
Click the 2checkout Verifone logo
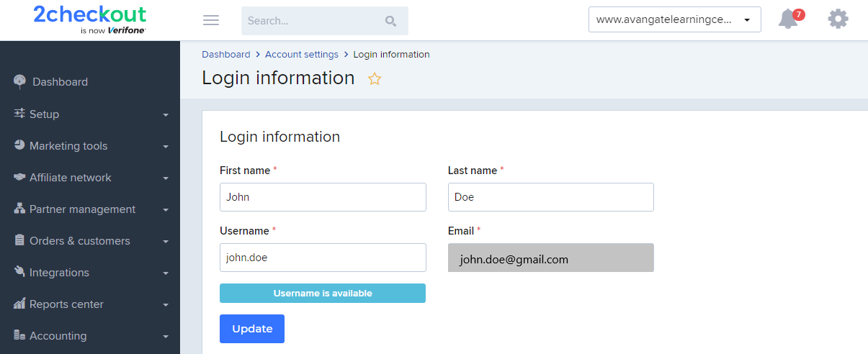tap(89, 19)
